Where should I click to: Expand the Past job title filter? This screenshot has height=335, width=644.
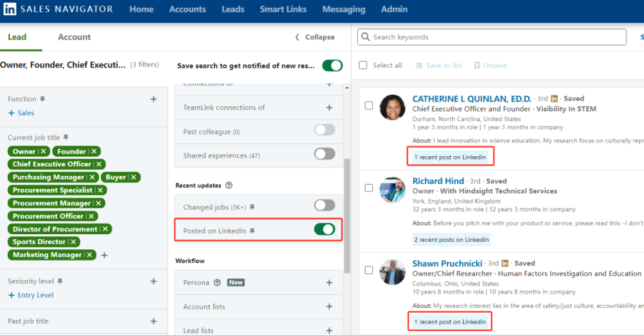click(153, 321)
